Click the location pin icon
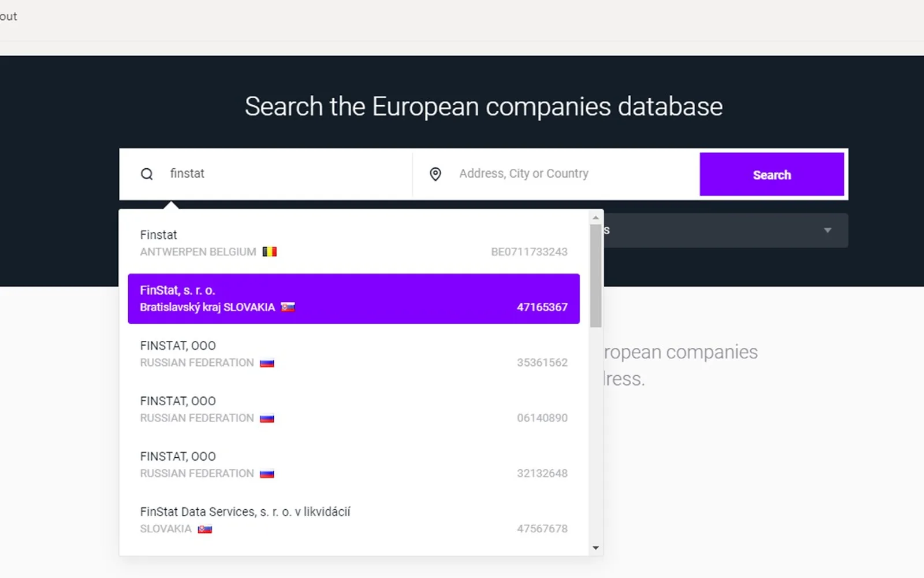Screen dimensions: 924x578 coord(435,174)
